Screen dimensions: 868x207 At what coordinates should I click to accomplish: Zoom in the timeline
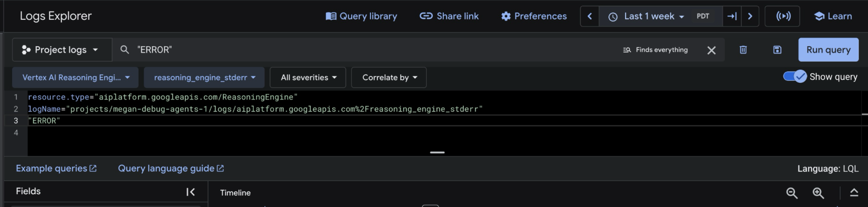pyautogui.click(x=818, y=193)
